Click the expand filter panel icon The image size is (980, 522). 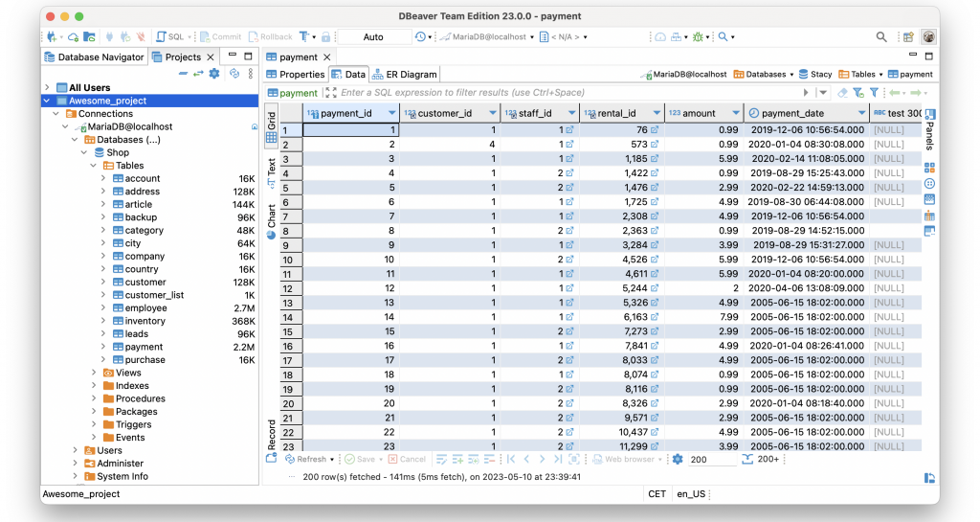(330, 93)
